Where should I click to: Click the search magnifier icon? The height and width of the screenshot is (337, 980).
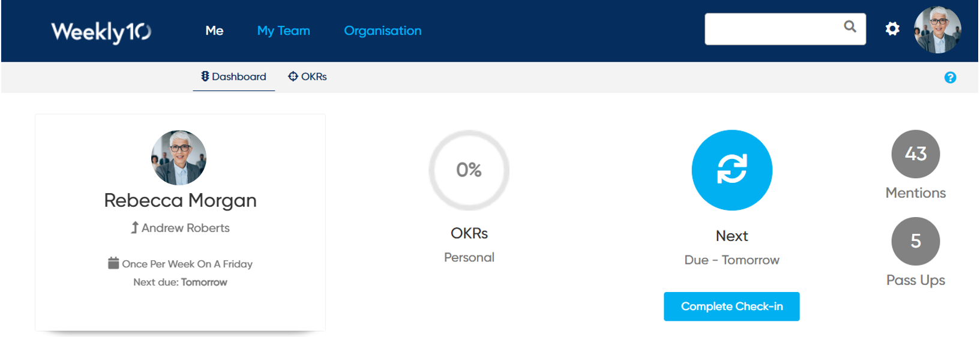[850, 26]
